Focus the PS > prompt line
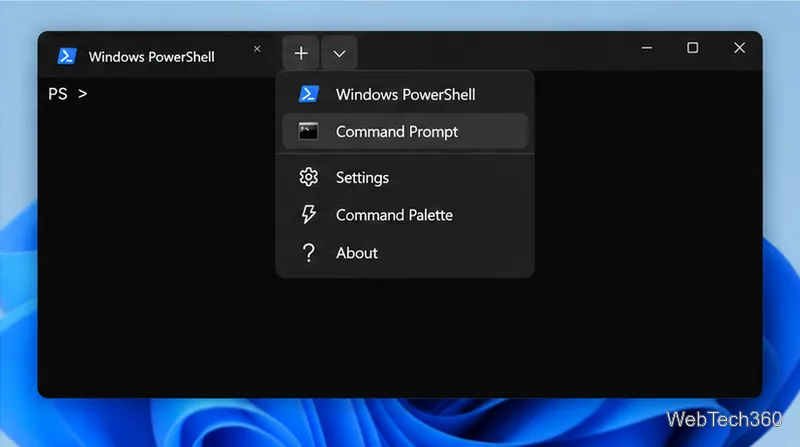Image resolution: width=800 pixels, height=447 pixels. tap(68, 94)
